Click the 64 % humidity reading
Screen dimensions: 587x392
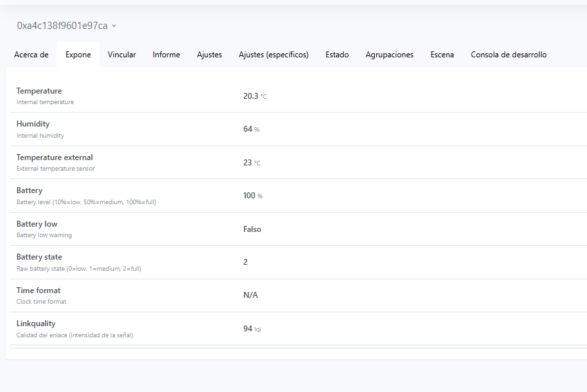pyautogui.click(x=251, y=129)
